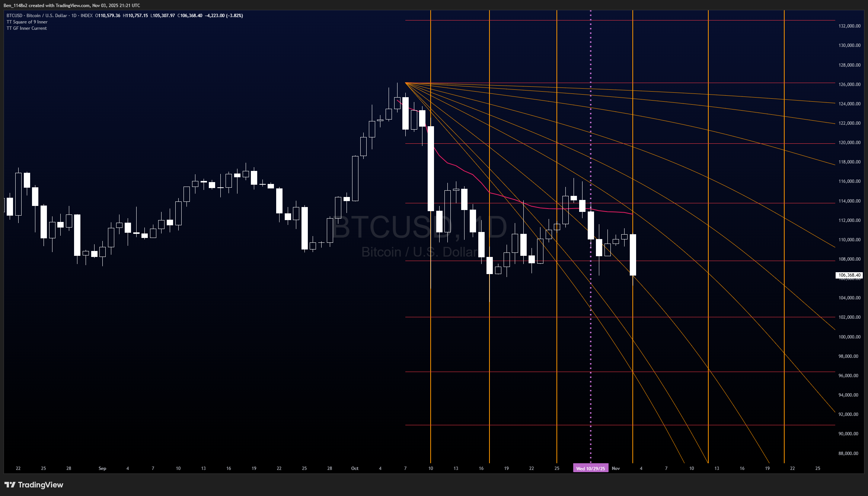Viewport: 868px width, 496px height.
Task: Click the 120,000.00 price axis label
Action: (x=849, y=143)
